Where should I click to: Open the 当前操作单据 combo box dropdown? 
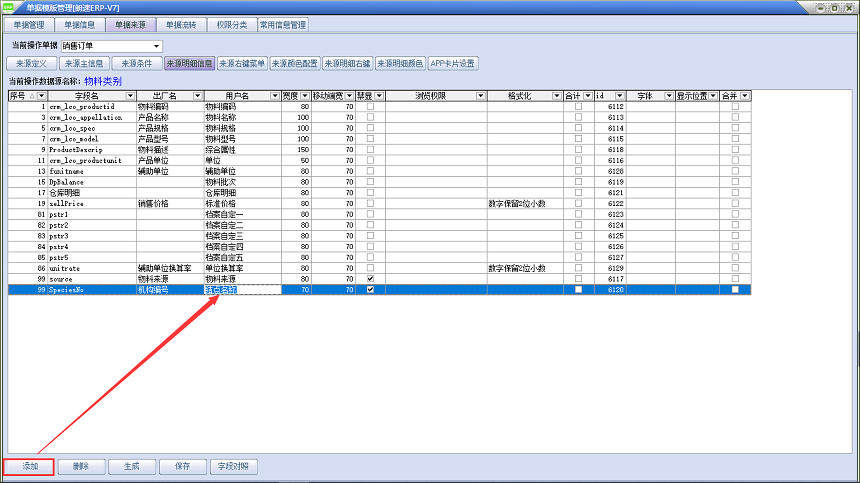[156, 46]
